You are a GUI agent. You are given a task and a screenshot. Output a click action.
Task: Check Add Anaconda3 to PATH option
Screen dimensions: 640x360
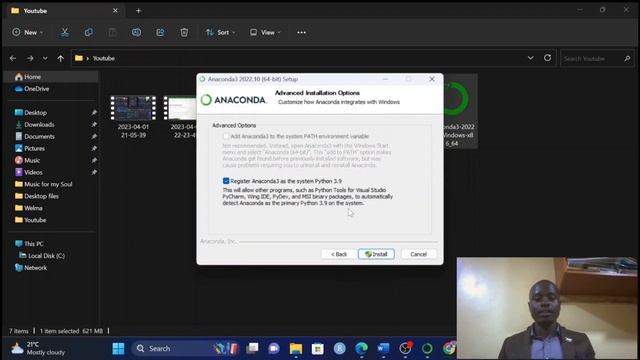click(226, 136)
